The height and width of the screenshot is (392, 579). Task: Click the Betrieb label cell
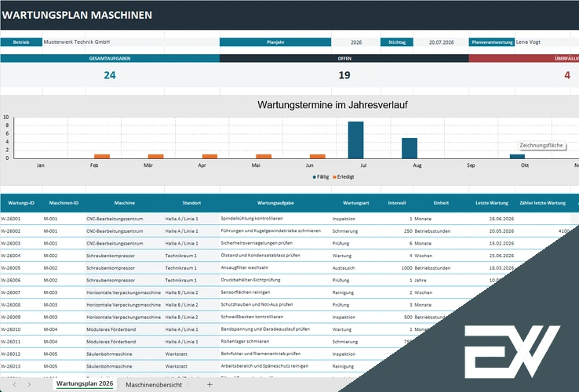pyautogui.click(x=21, y=42)
